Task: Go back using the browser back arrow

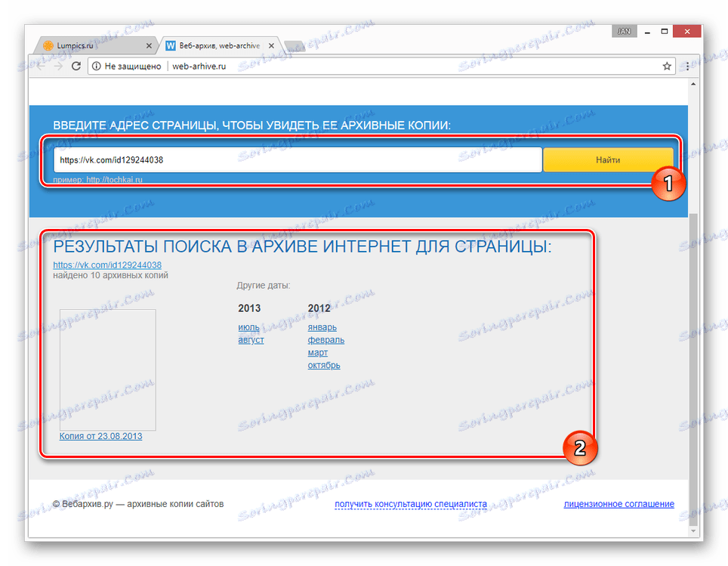Action: coord(41,66)
